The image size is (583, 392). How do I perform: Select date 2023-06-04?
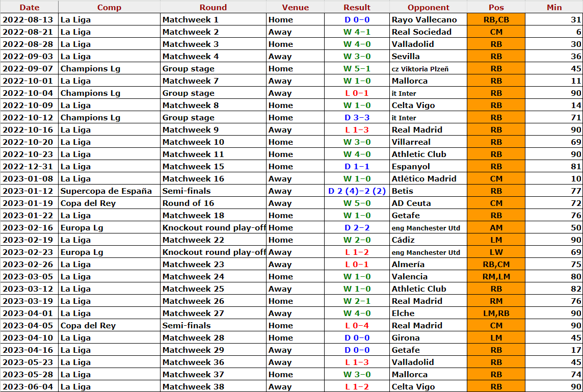[30, 386]
